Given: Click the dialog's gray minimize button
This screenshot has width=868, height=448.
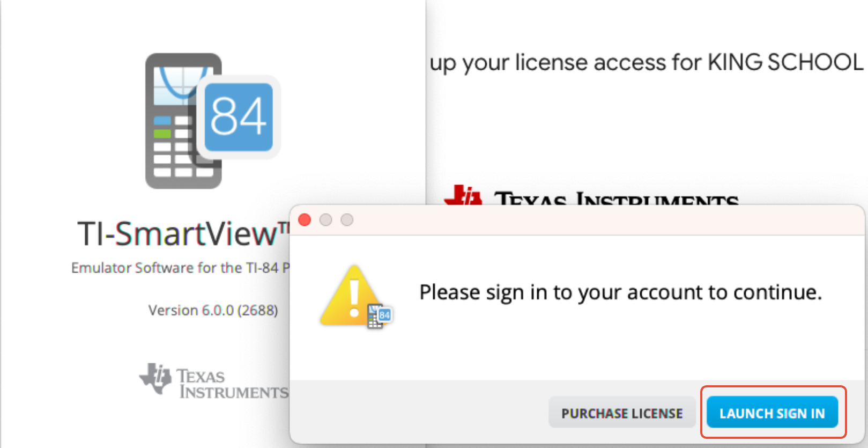Looking at the screenshot, I should tap(325, 220).
